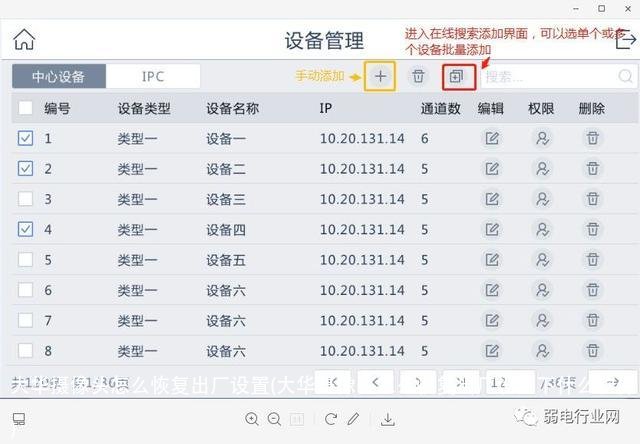Go to the previous page
Viewport: 640px width, 444px height.
(x=376, y=382)
